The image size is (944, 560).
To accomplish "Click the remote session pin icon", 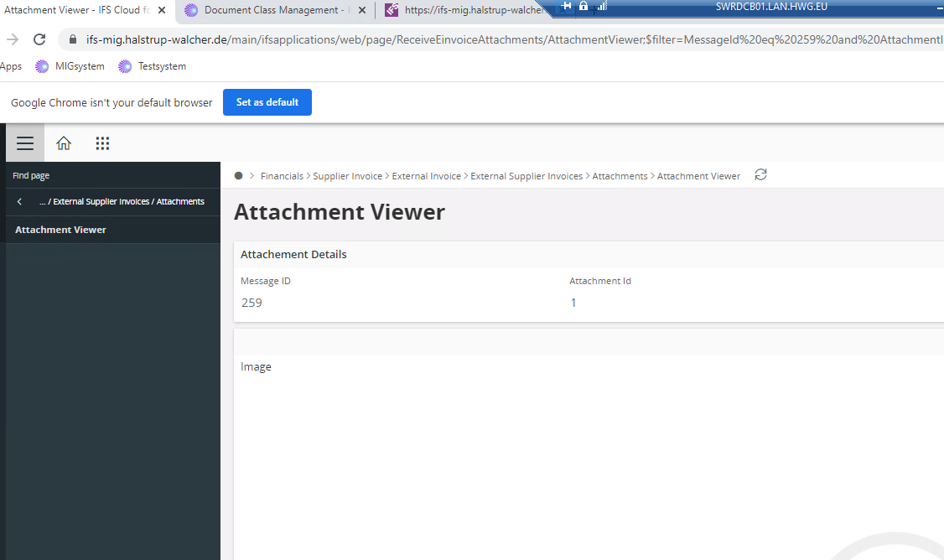I will (x=566, y=6).
